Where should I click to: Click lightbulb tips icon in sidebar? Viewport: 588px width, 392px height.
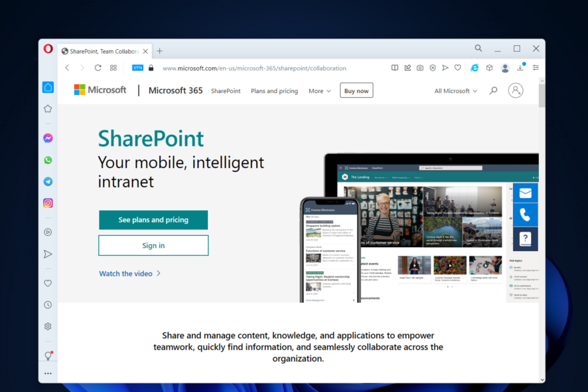click(x=48, y=355)
